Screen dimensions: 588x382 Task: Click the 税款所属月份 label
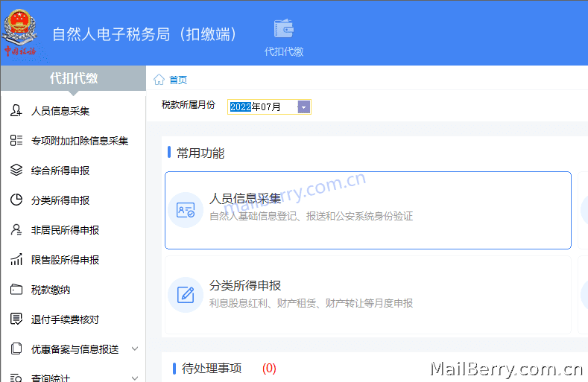point(189,104)
